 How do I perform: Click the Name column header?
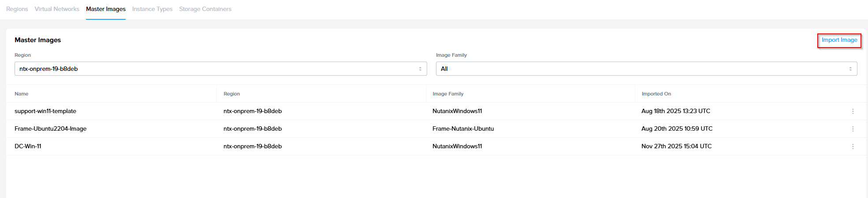click(x=22, y=94)
